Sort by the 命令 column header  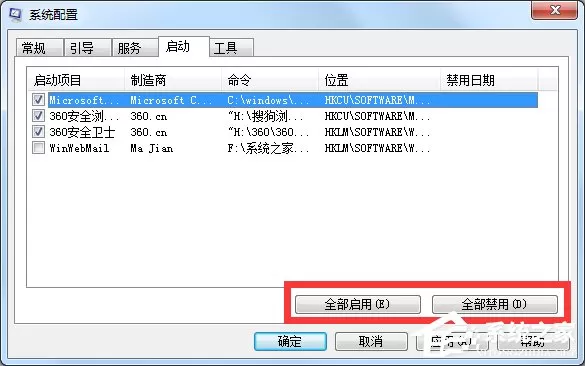tap(270, 80)
